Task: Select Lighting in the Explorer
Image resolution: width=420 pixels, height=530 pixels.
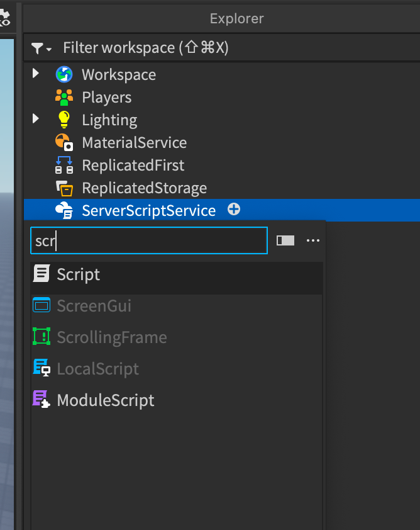Action: [x=109, y=120]
